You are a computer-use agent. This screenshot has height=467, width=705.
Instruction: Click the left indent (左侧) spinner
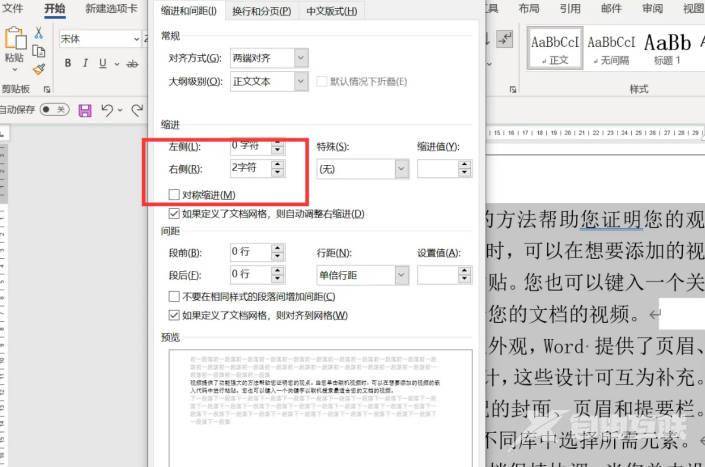coord(278,147)
